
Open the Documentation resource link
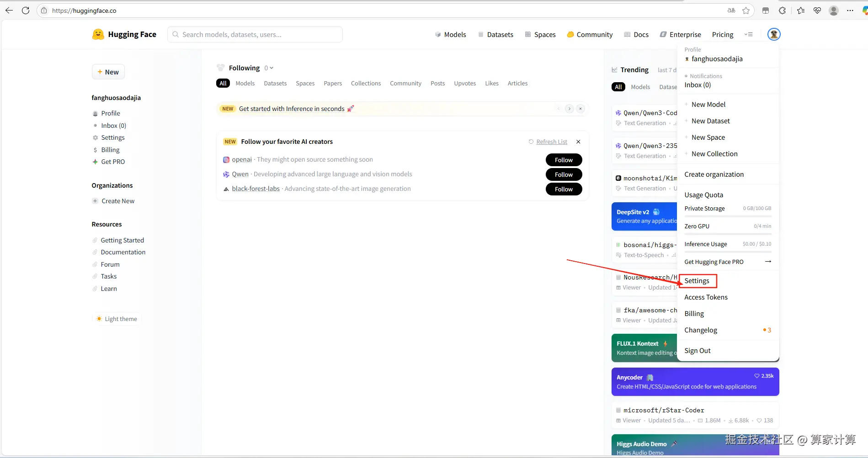[123, 252]
